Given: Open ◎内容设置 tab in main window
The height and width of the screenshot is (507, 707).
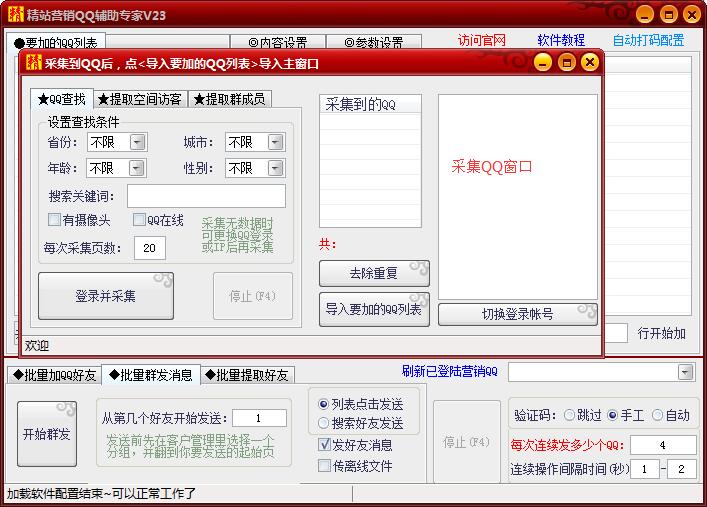Looking at the screenshot, I should click(x=278, y=42).
